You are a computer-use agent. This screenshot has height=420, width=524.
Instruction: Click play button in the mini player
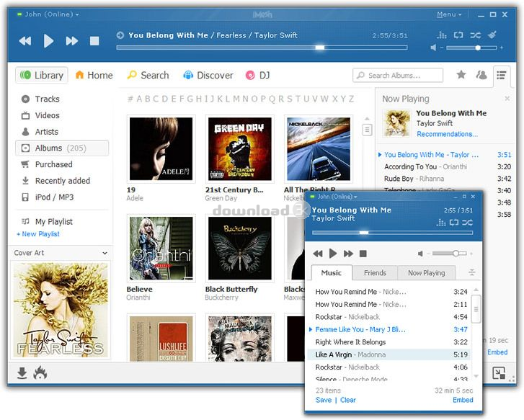[333, 254]
